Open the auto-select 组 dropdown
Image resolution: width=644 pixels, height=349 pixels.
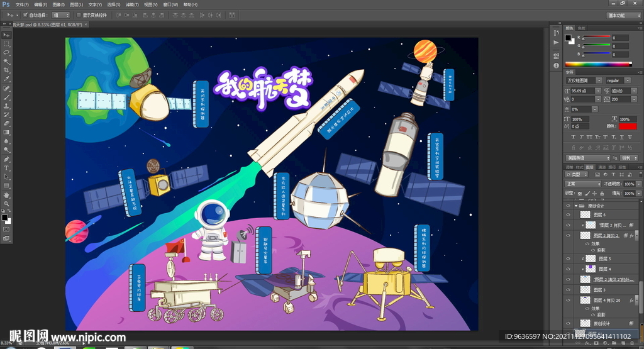[x=61, y=15]
